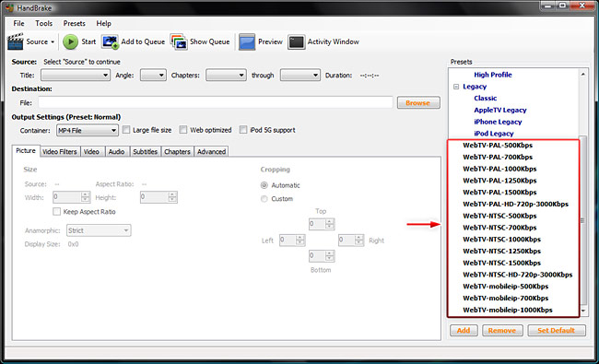Open the Help menu
The image size is (599, 364).
click(103, 23)
